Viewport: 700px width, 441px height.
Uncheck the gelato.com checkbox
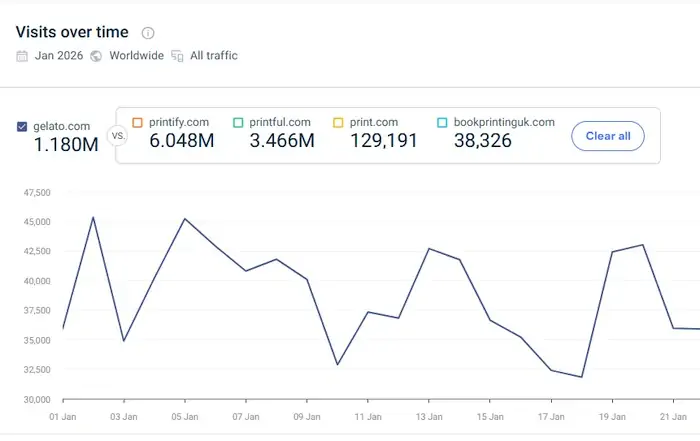tap(22, 127)
